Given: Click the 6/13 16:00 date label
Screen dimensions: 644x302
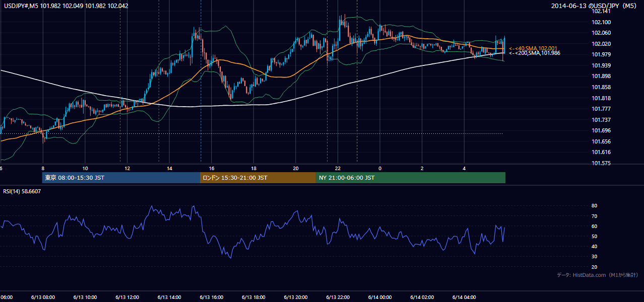Looking at the screenshot, I should 212,297.
